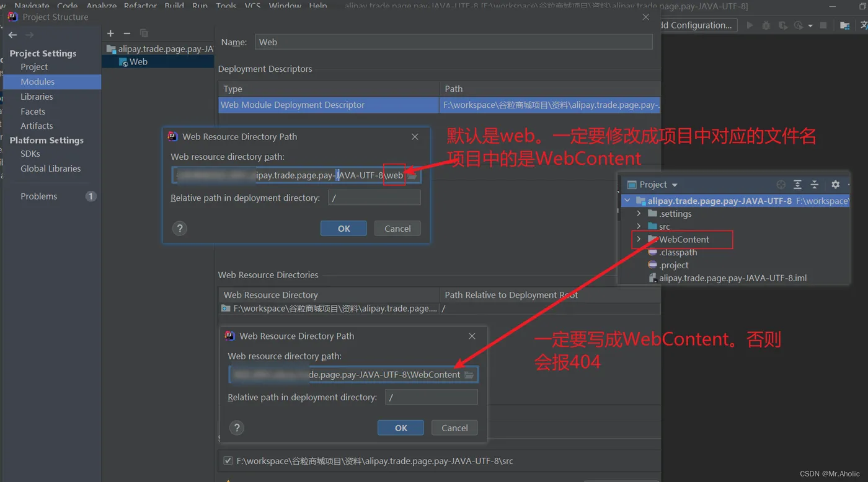Close the upper Web Resource Directory Path dialog
The image size is (868, 482).
click(x=415, y=136)
